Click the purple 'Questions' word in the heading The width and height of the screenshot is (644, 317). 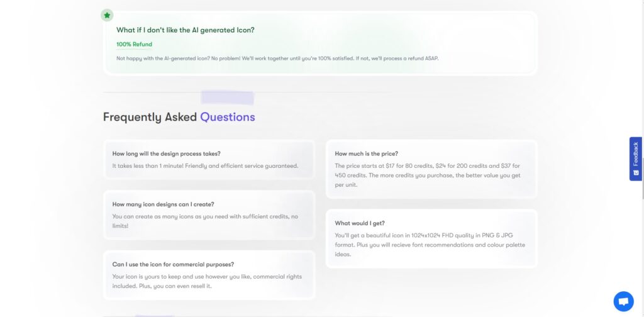[x=228, y=117]
